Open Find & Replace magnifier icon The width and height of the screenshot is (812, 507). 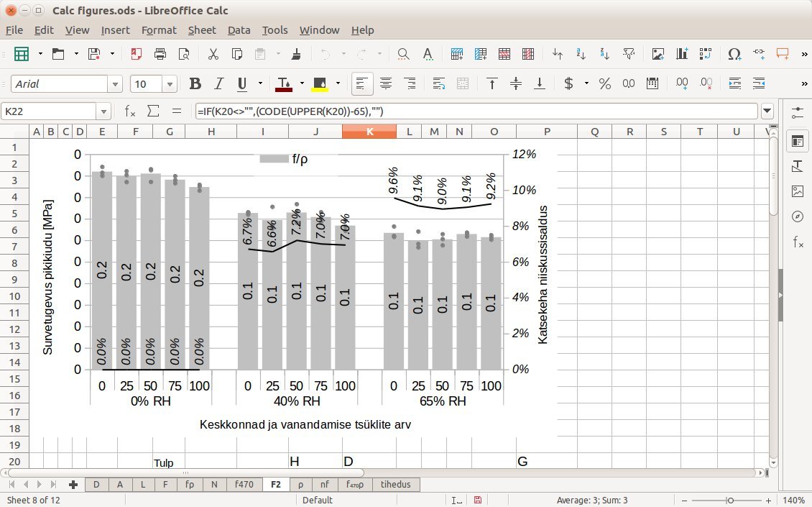(404, 54)
